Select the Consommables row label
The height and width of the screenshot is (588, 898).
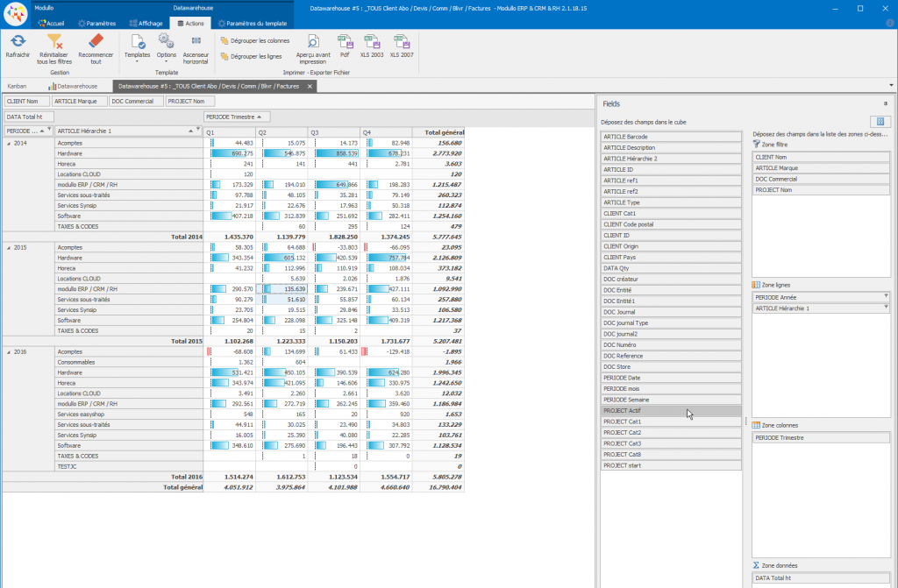tap(129, 363)
